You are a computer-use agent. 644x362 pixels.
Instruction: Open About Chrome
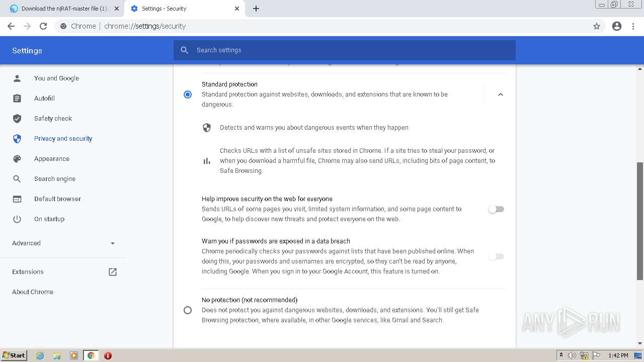(33, 292)
